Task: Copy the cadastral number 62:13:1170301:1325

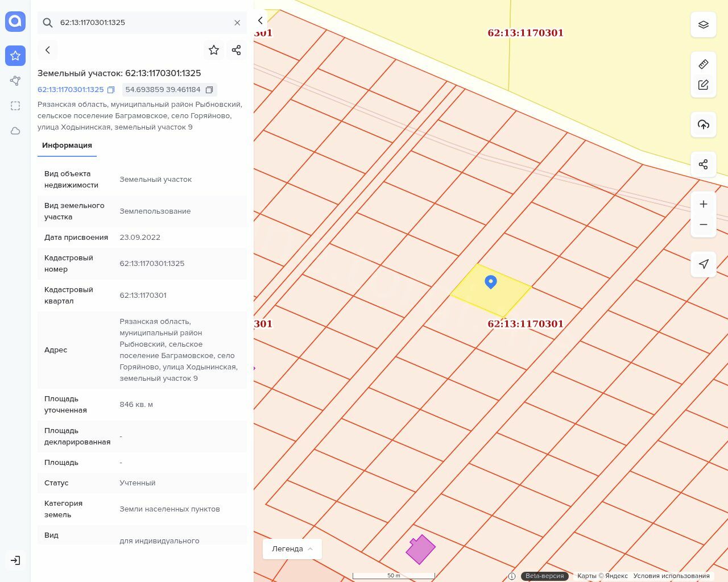Action: click(x=111, y=90)
